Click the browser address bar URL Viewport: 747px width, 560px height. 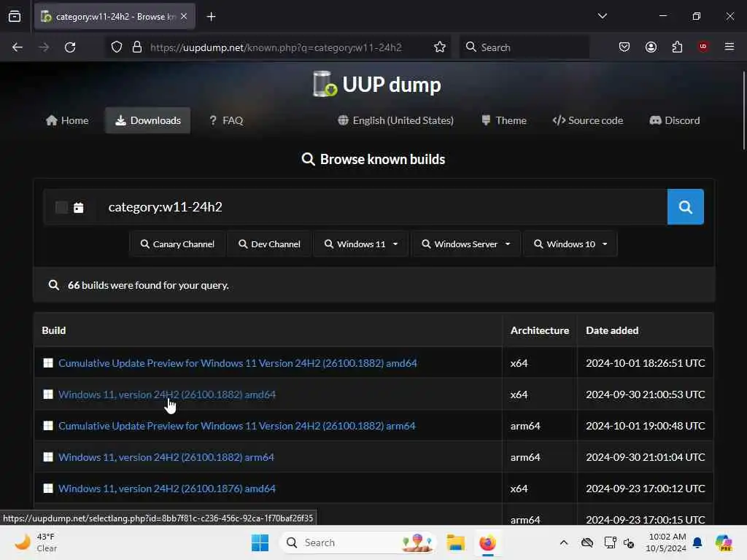[x=276, y=47]
